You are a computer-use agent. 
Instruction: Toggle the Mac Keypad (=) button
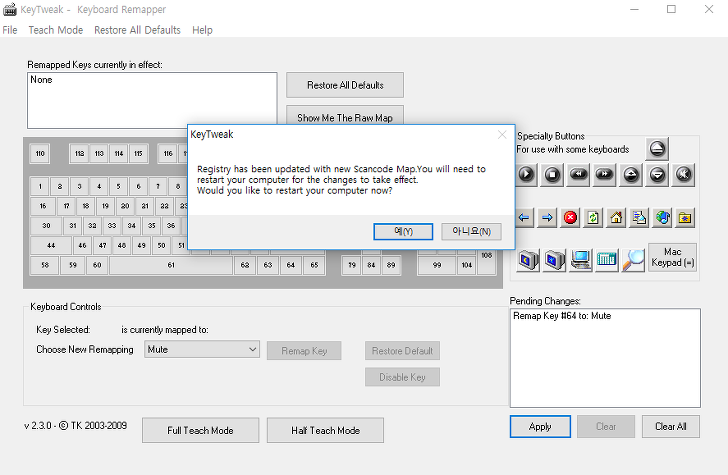(672, 257)
